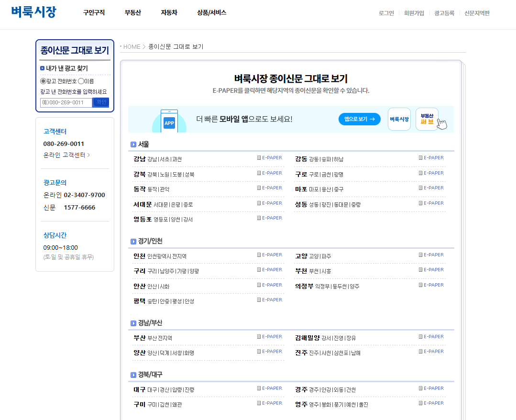Click the phone number input field
This screenshot has width=516, height=420.
click(66, 102)
